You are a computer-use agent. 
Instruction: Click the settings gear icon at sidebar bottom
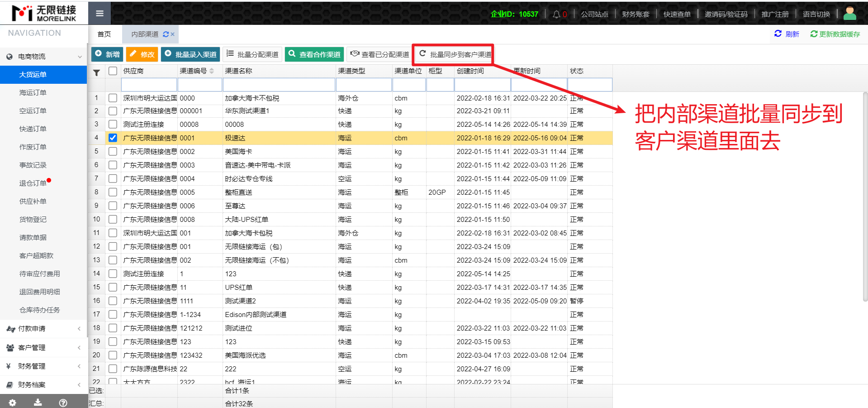(12, 403)
